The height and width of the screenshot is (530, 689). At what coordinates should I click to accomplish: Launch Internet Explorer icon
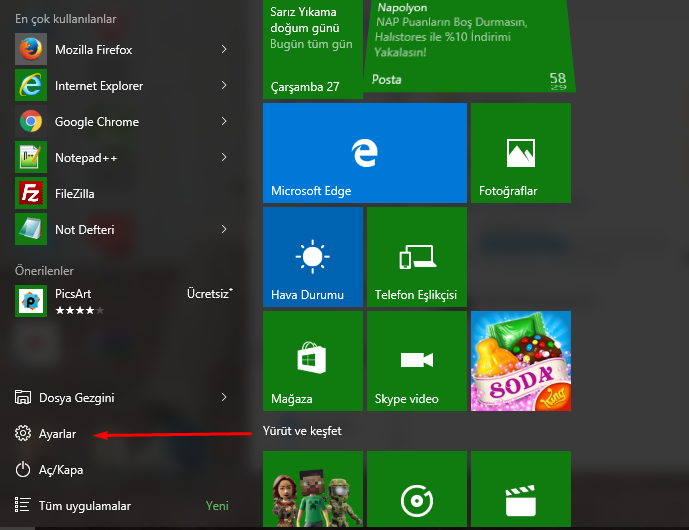tap(31, 85)
